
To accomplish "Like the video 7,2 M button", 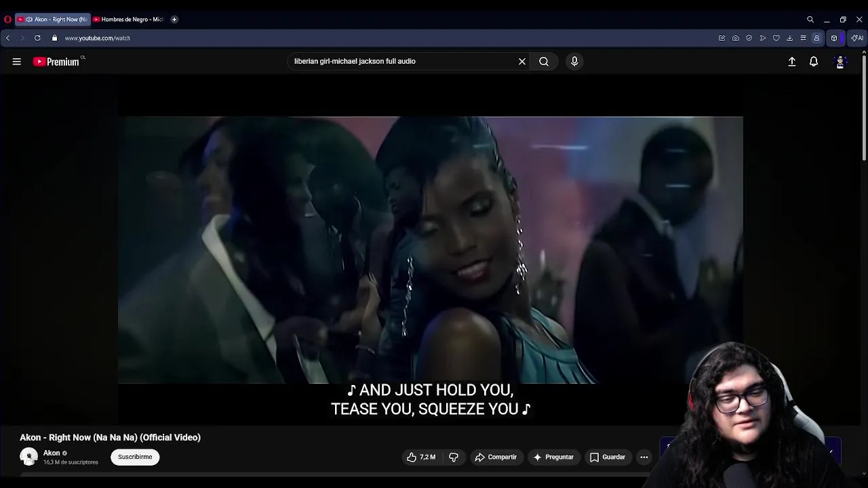I will (x=421, y=457).
